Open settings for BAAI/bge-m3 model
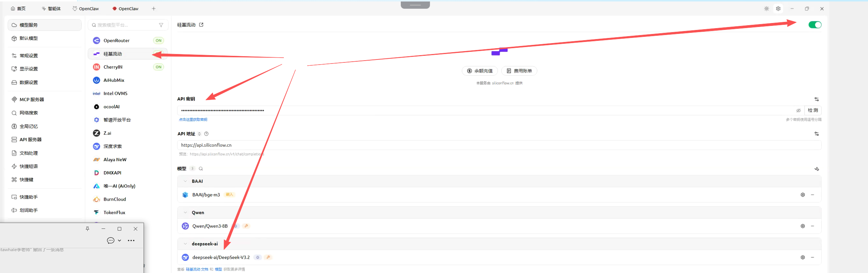This screenshot has width=868, height=273. pos(803,195)
